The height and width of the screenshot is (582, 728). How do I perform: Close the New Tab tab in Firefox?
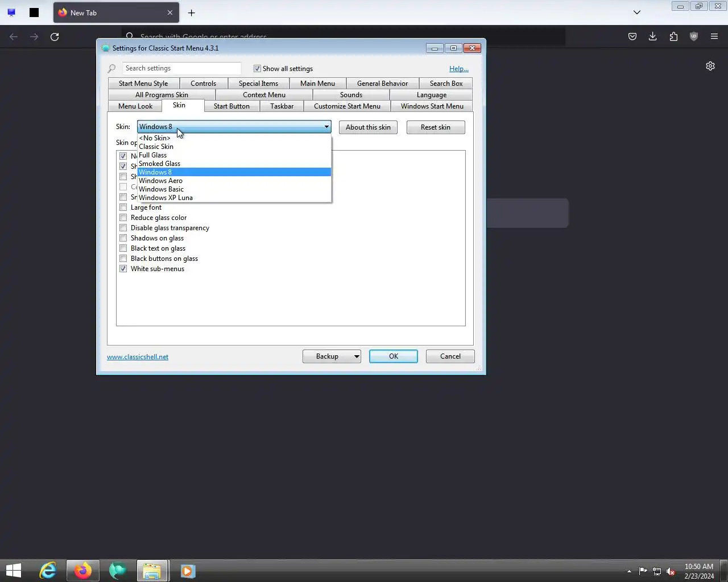click(169, 13)
